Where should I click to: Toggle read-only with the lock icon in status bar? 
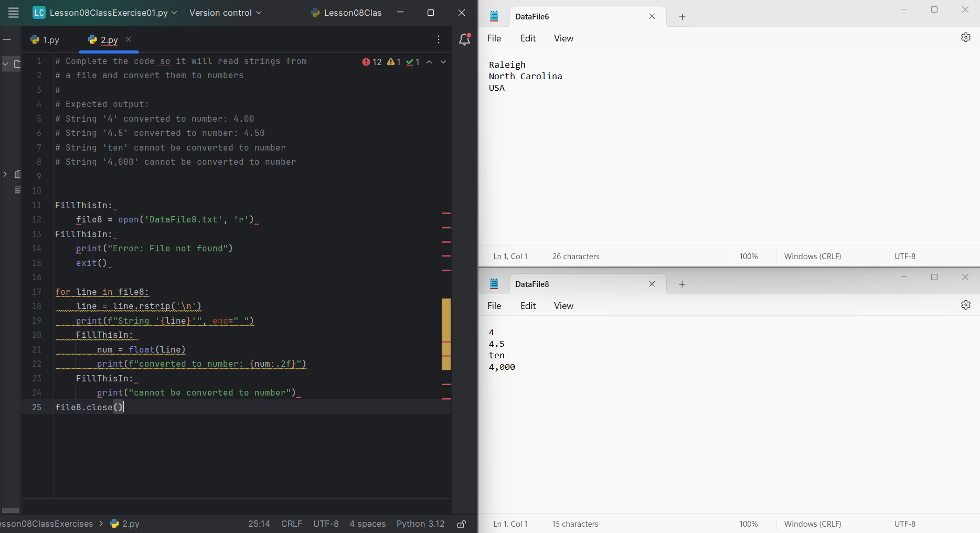(461, 524)
